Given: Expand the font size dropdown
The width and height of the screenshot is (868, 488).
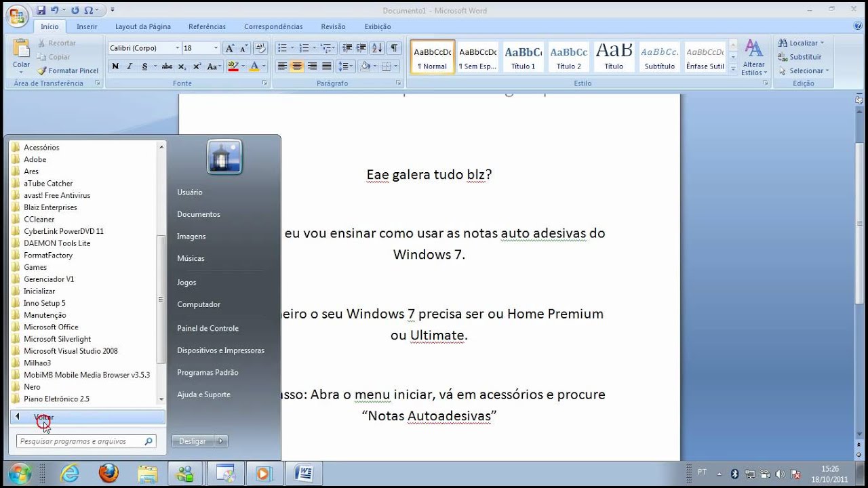Looking at the screenshot, I should 216,48.
